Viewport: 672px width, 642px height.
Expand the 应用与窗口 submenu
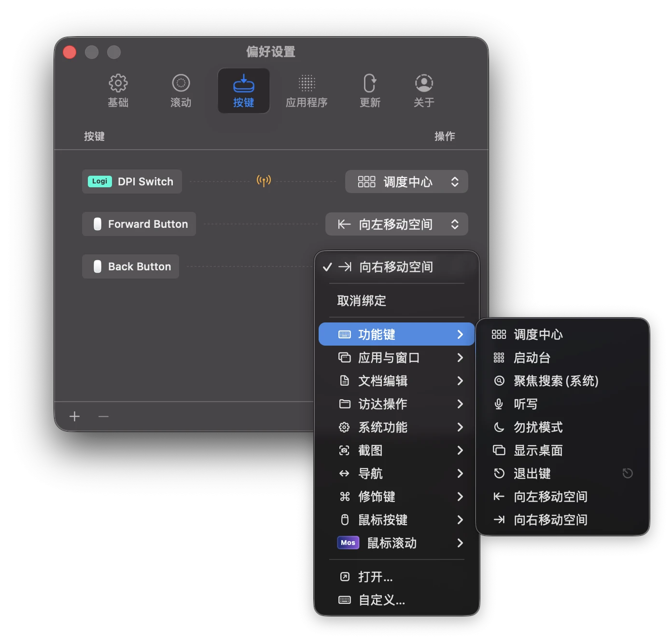click(397, 358)
